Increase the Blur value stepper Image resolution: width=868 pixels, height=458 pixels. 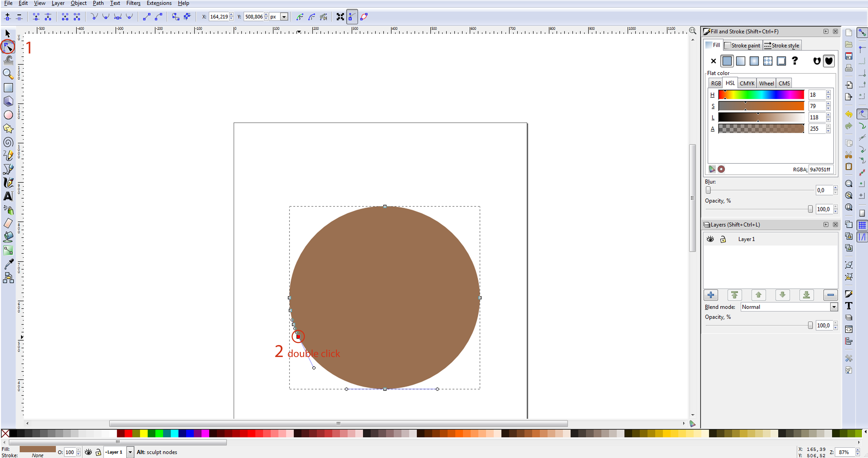tap(836, 188)
